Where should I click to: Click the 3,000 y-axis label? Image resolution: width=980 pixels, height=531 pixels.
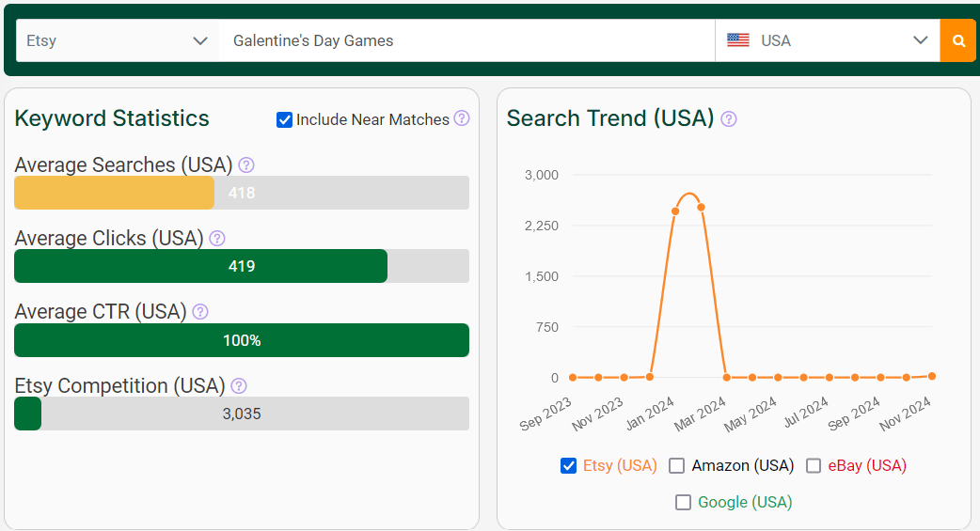(541, 175)
